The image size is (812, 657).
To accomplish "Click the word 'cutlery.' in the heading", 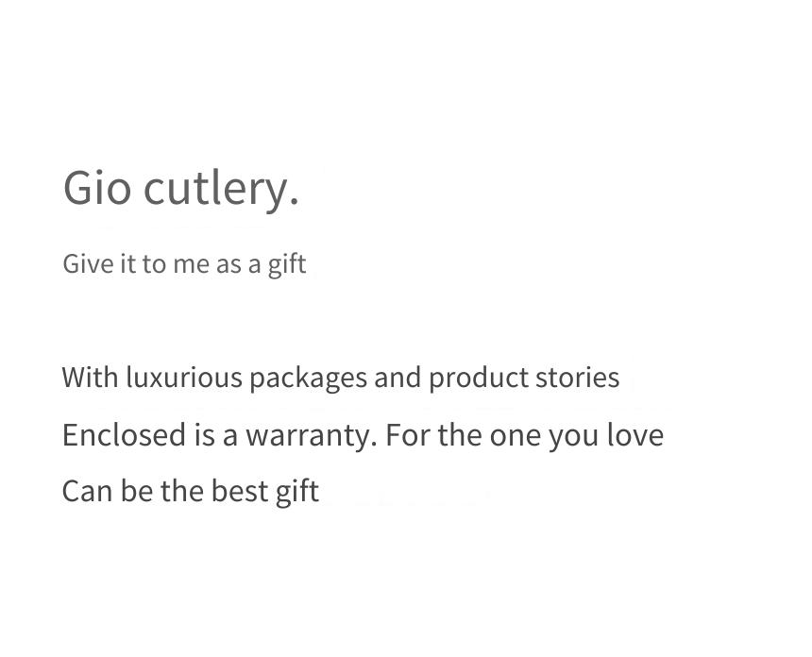I will click(221, 190).
